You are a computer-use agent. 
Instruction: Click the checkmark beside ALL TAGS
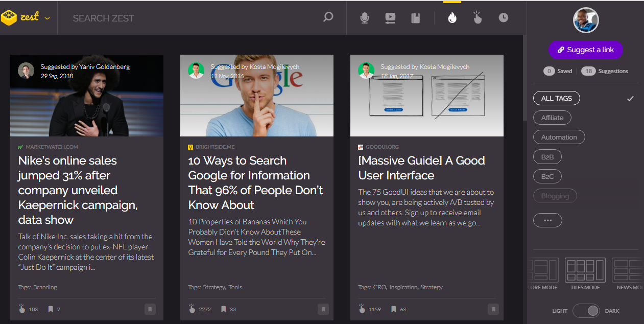630,98
